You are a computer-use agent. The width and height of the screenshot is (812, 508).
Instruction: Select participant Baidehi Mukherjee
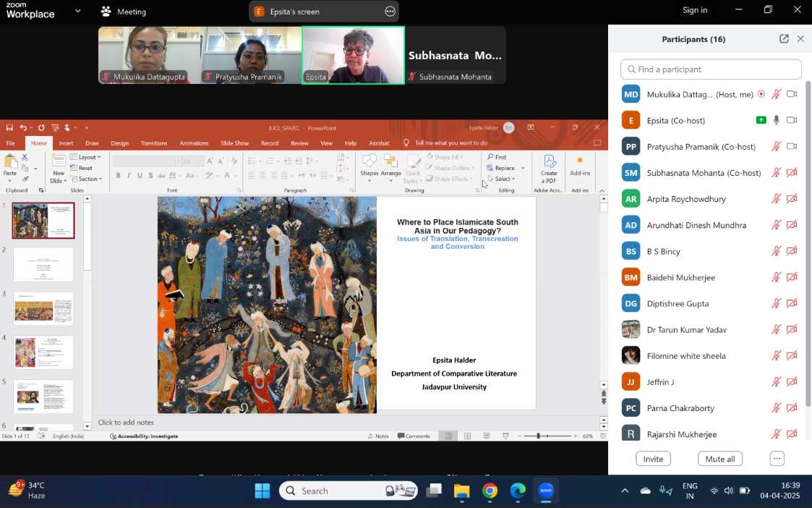click(711, 277)
